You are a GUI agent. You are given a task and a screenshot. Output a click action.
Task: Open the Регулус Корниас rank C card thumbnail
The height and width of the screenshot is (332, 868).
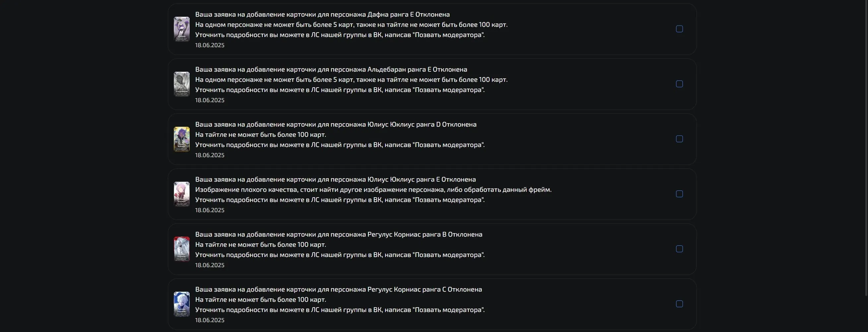(182, 304)
